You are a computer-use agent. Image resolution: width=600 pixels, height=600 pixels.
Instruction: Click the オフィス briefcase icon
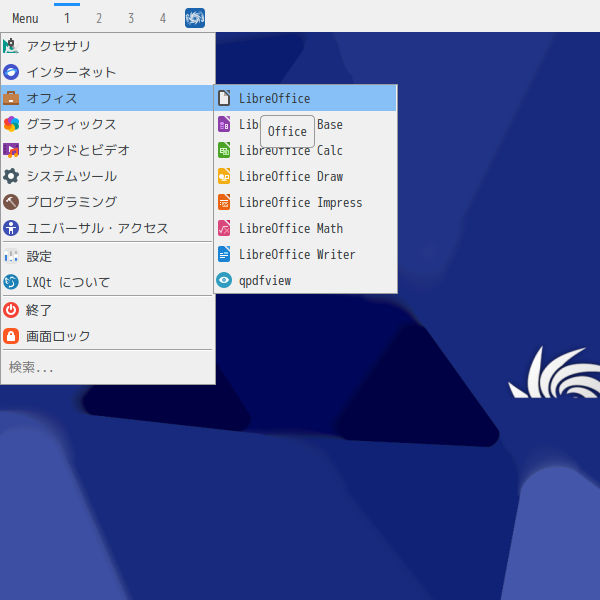pos(11,98)
